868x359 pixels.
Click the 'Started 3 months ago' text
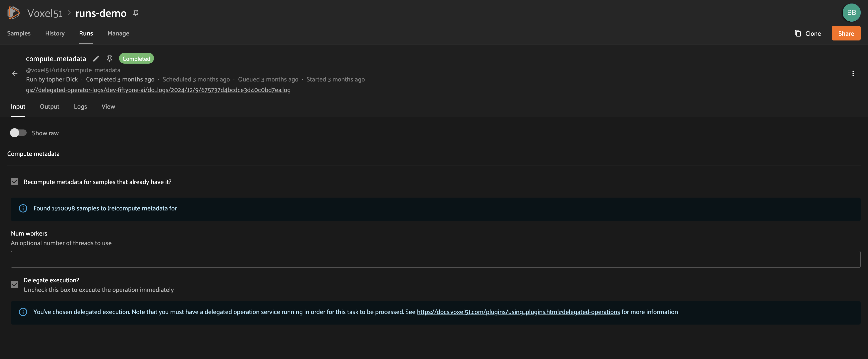[336, 80]
